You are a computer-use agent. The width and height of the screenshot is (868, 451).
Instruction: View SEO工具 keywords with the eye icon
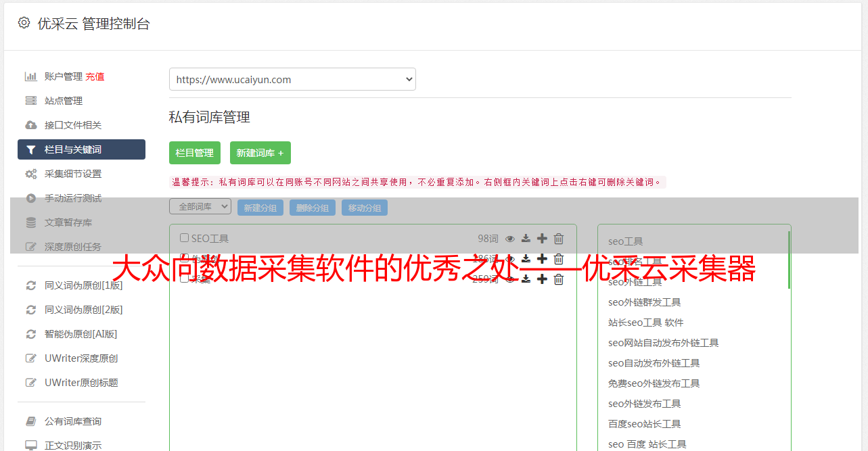510,239
